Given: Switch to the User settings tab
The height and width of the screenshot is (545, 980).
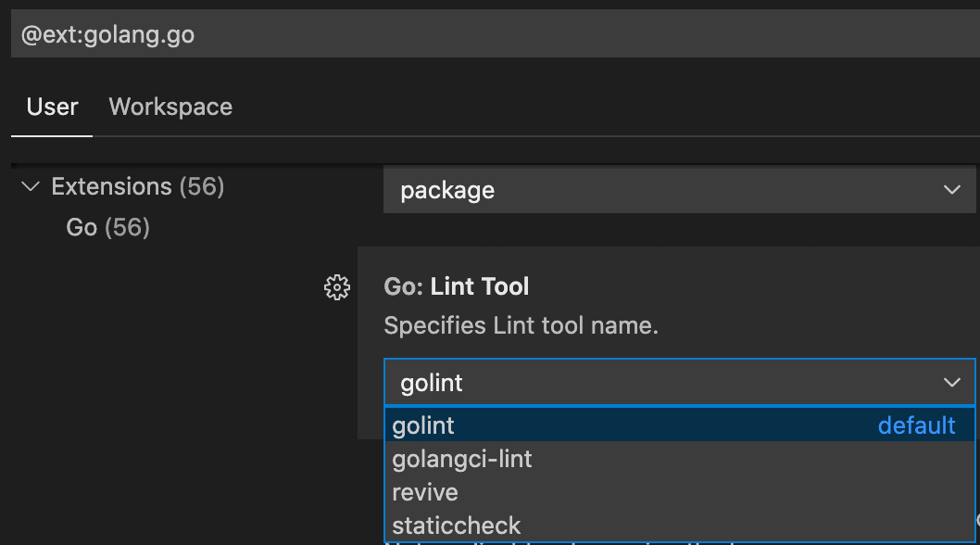Looking at the screenshot, I should [x=52, y=107].
